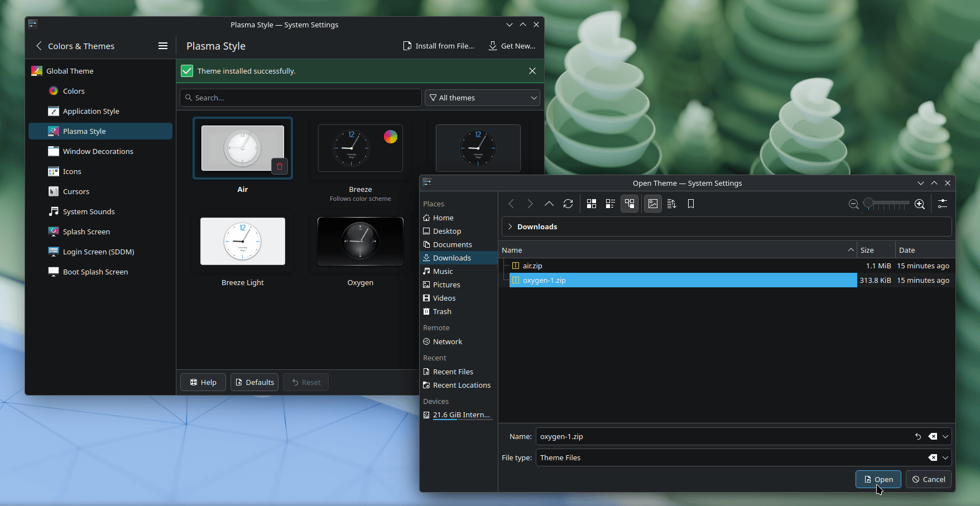Select the Icons view mode in file dialog
980x506 pixels.
(x=592, y=204)
